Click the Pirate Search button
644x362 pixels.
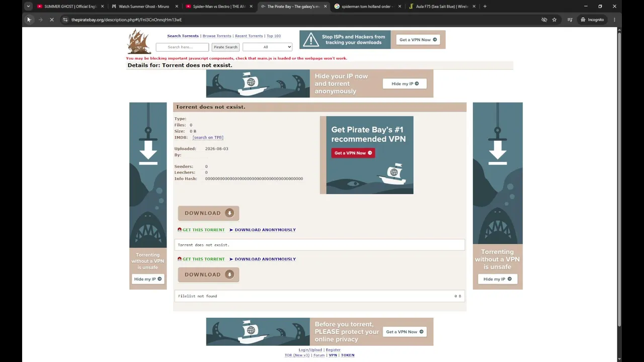point(225,47)
